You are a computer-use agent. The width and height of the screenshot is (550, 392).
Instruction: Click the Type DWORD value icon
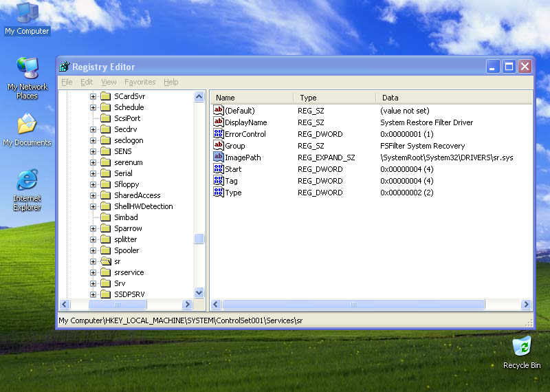pyautogui.click(x=218, y=193)
